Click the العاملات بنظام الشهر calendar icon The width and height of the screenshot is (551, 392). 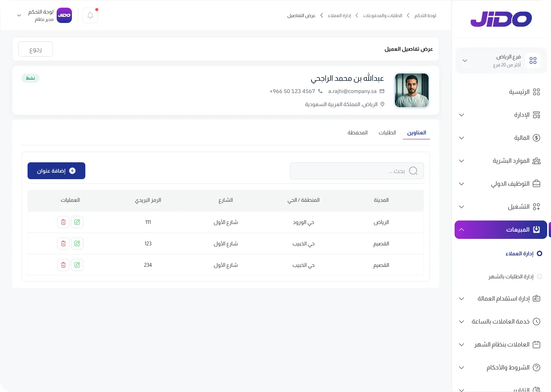point(536,345)
